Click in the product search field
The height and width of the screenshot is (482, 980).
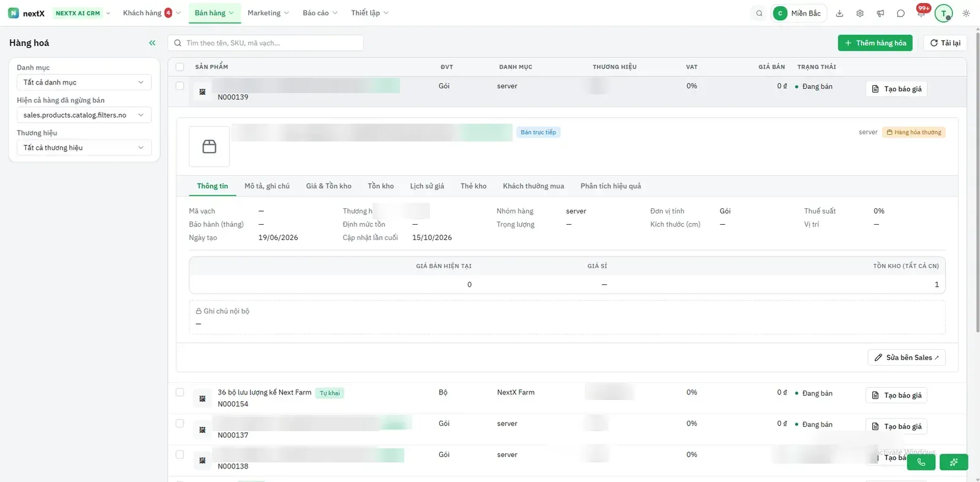pos(266,43)
